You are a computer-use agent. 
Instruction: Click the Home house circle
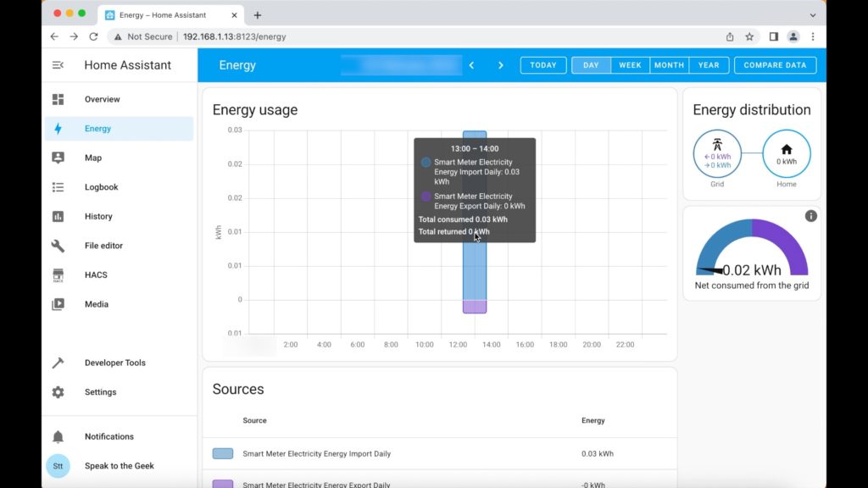point(787,154)
